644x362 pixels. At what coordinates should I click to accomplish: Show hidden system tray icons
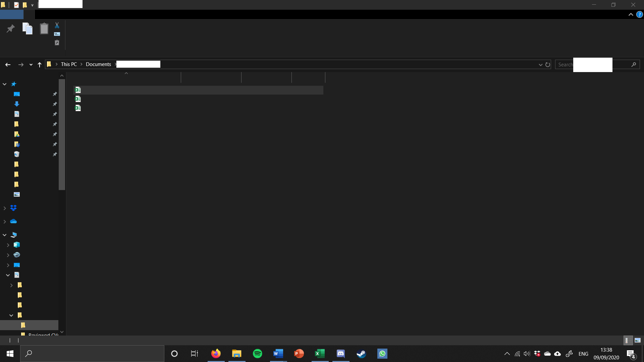coord(507,354)
